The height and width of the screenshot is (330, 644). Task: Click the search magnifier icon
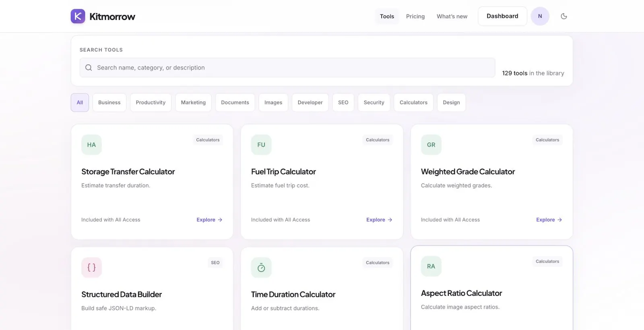point(89,68)
